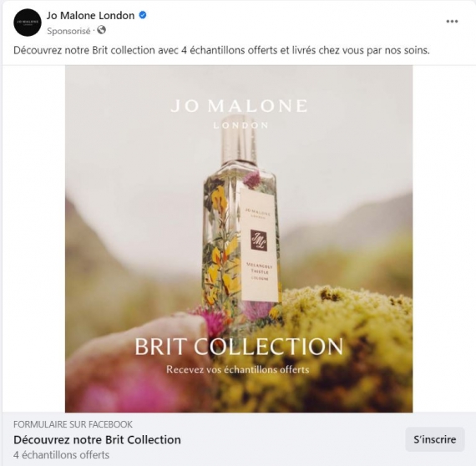Click the globe public audience icon
This screenshot has width=476, height=466.
pyautogui.click(x=101, y=30)
